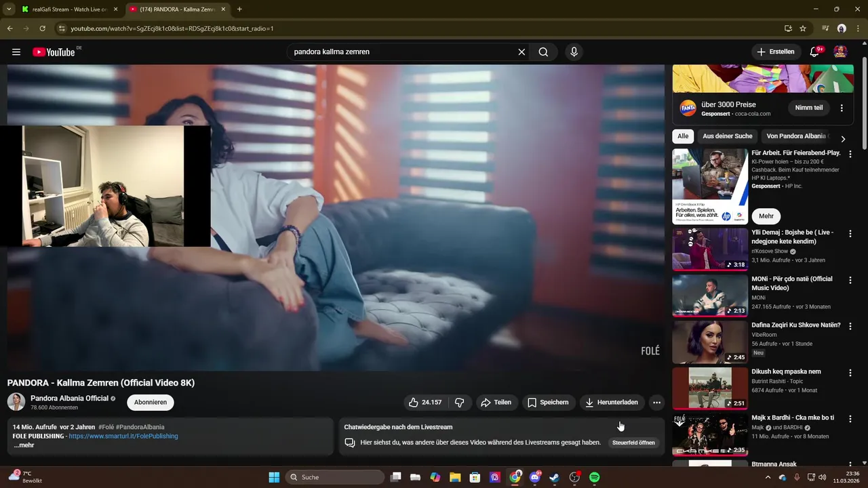Open options for the Fanta ad

tap(842, 108)
